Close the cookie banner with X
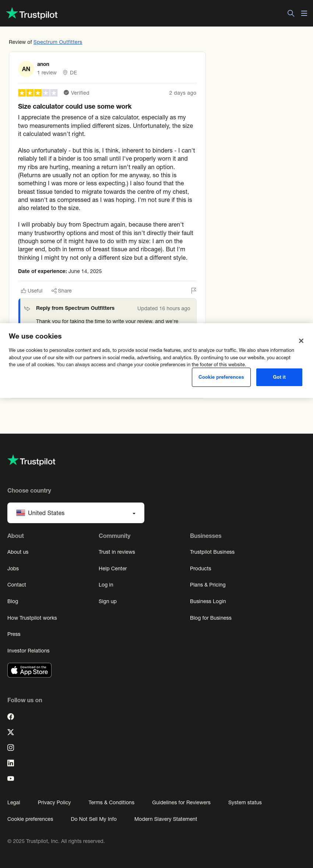 (x=301, y=341)
